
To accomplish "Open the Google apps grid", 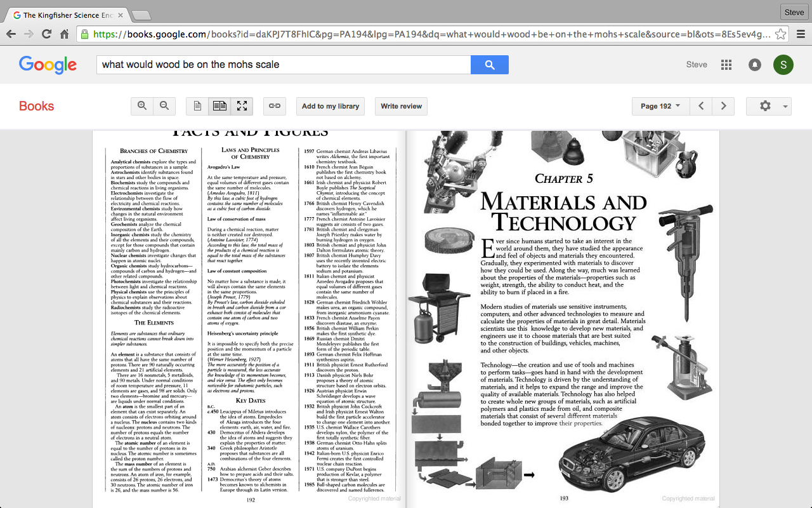I will point(726,65).
